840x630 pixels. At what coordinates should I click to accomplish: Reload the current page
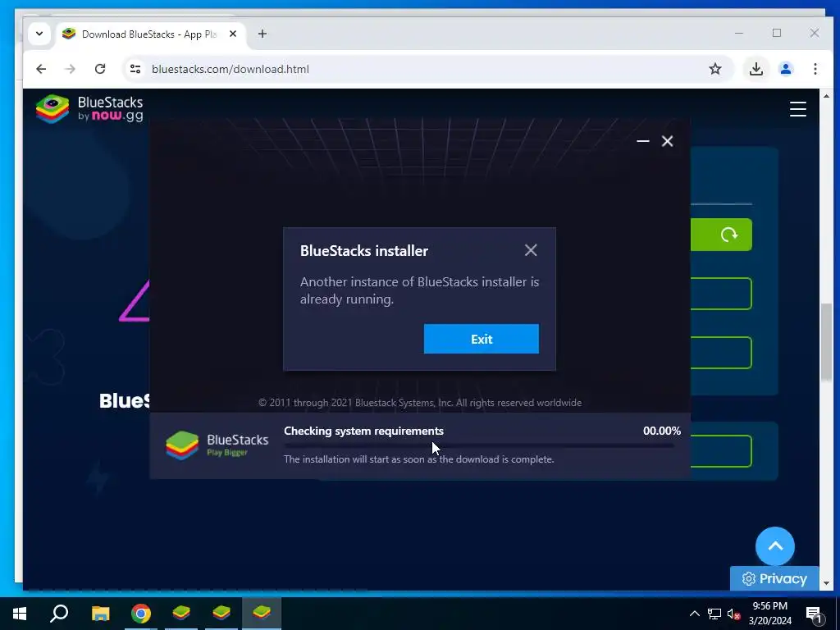pos(99,69)
